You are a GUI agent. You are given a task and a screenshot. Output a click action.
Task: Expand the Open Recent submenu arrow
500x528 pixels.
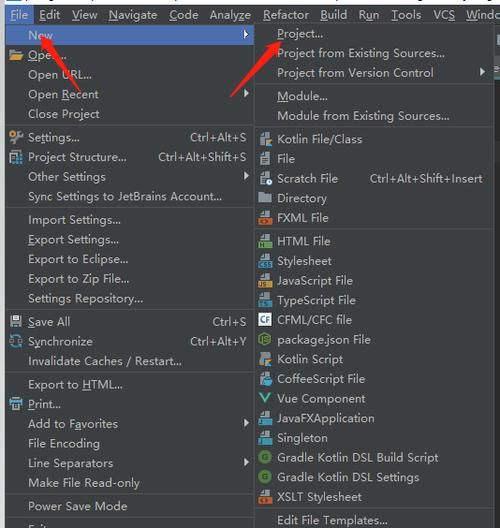pos(246,94)
